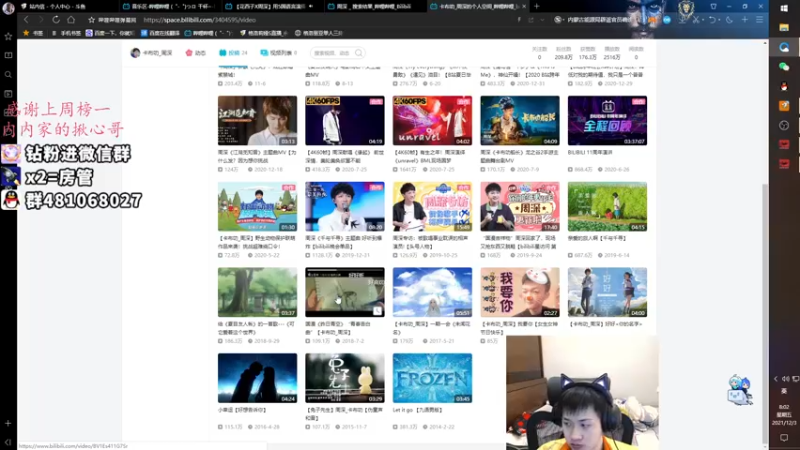800x450 pixels.
Task: Open the Windows Start button
Action: (x=784, y=8)
